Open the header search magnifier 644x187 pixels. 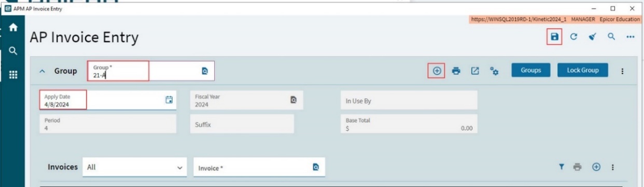point(611,37)
